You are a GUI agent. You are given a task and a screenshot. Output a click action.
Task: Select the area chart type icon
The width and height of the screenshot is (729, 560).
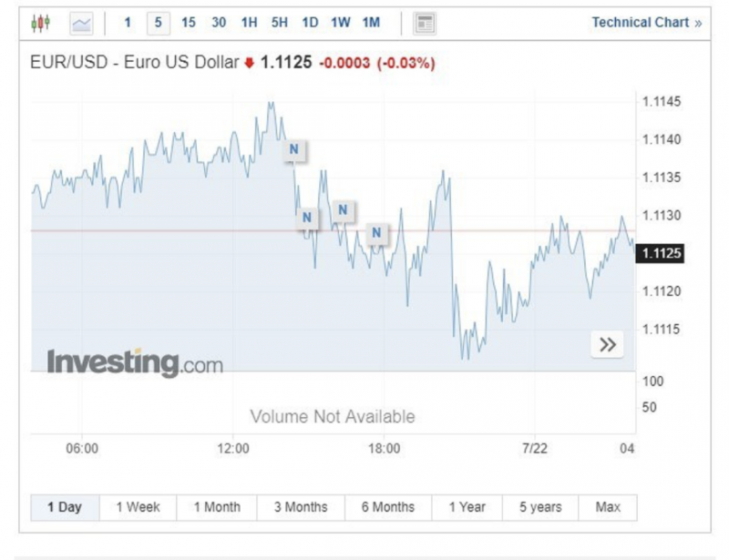[82, 23]
